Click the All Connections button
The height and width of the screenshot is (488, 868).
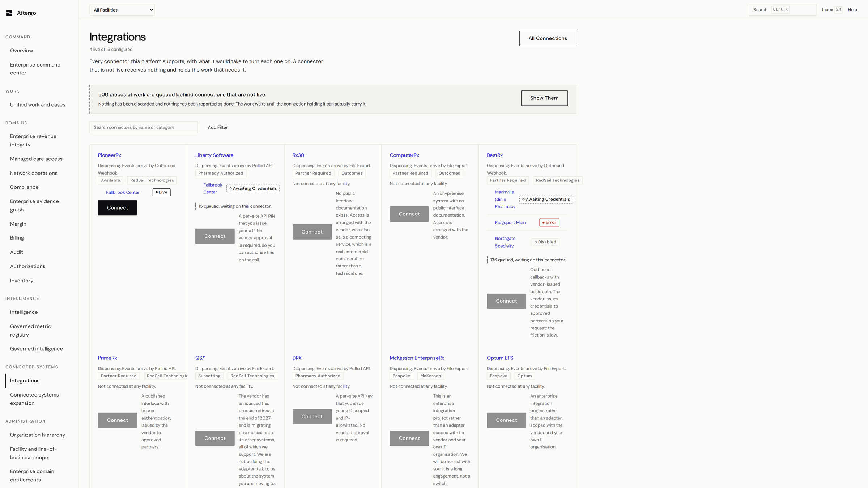[548, 38]
